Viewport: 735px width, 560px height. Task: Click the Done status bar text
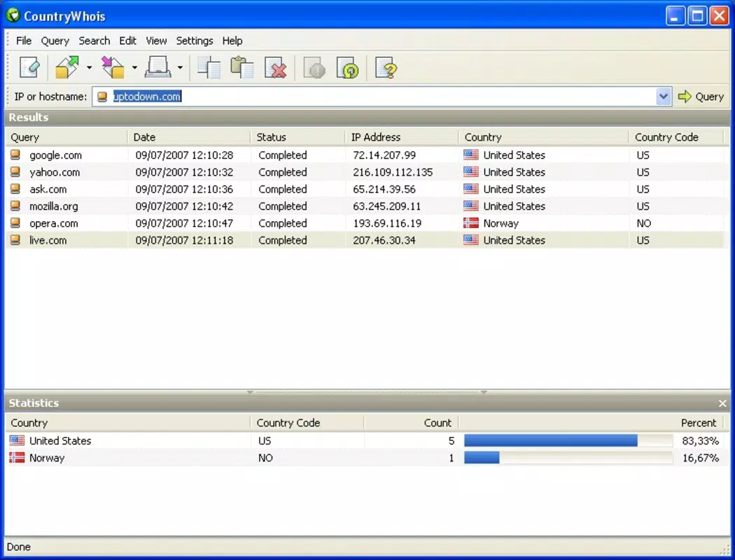pyautogui.click(x=19, y=547)
